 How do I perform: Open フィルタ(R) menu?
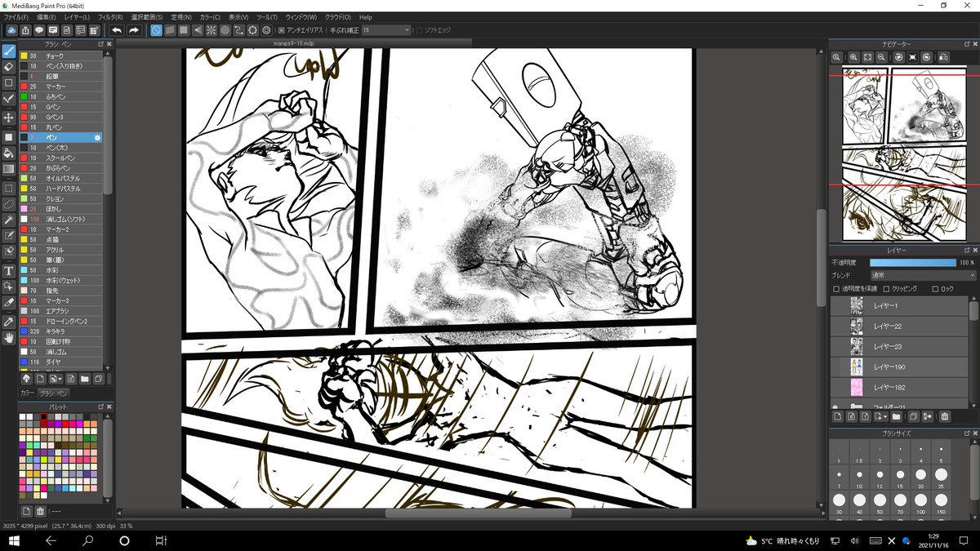pos(110,16)
